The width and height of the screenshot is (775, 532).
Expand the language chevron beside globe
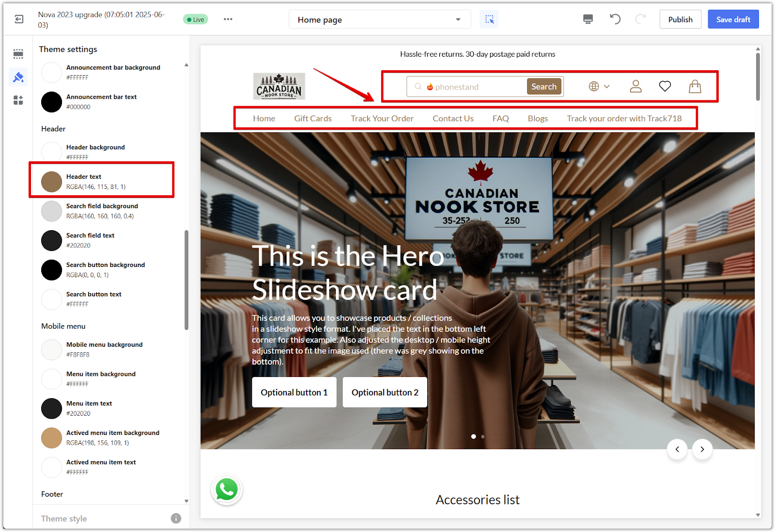point(606,86)
